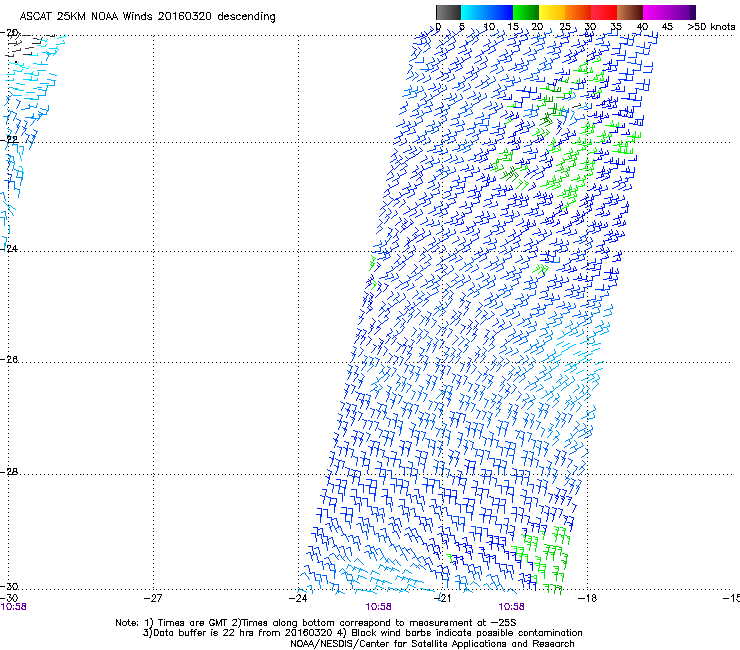Click the '-24' latitude axis label

[10, 248]
